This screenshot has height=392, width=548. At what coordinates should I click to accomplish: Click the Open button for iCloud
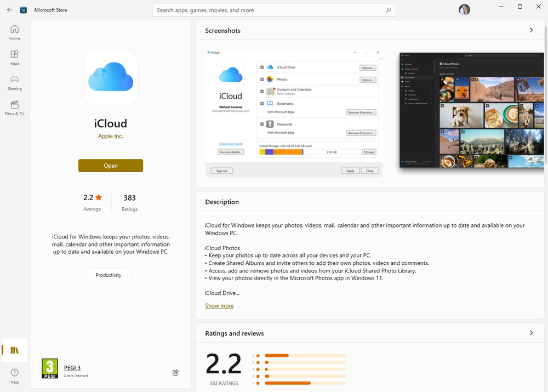(111, 166)
